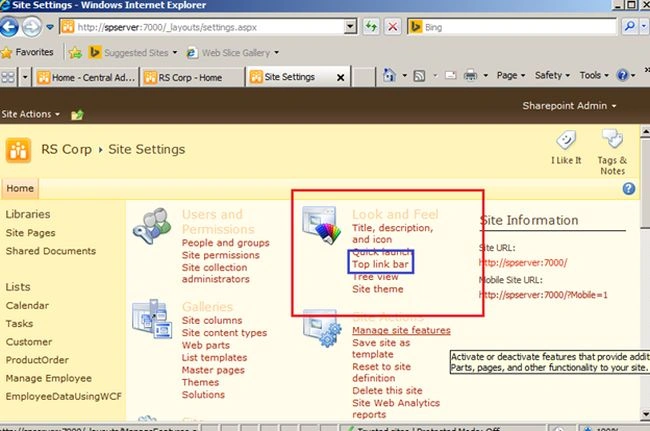Open EmployeeDataUsingWCF list link
650x431 pixels.
pos(63,397)
